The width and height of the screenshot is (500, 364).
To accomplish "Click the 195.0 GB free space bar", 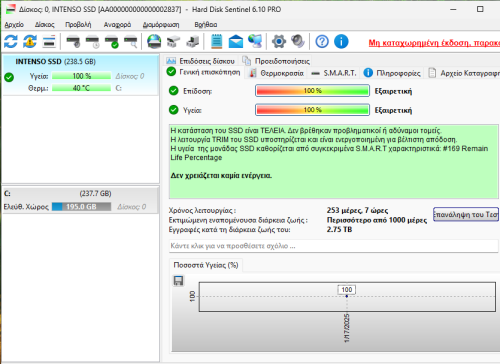I will tap(81, 207).
